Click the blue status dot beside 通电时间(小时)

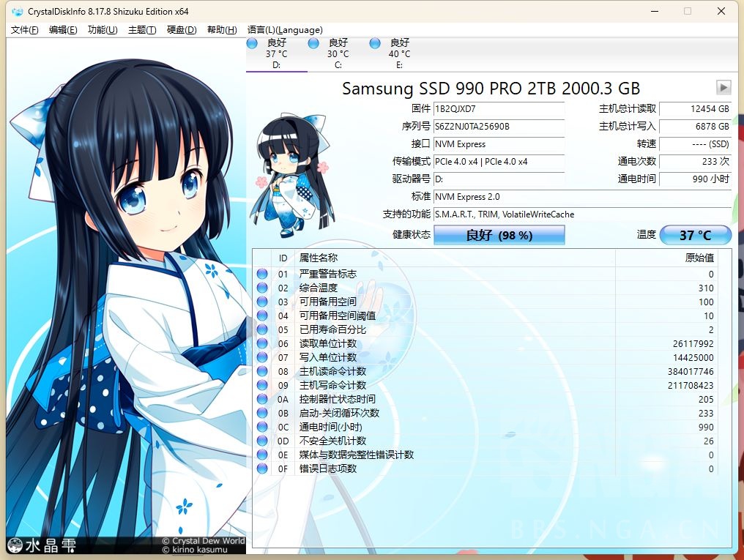point(261,427)
